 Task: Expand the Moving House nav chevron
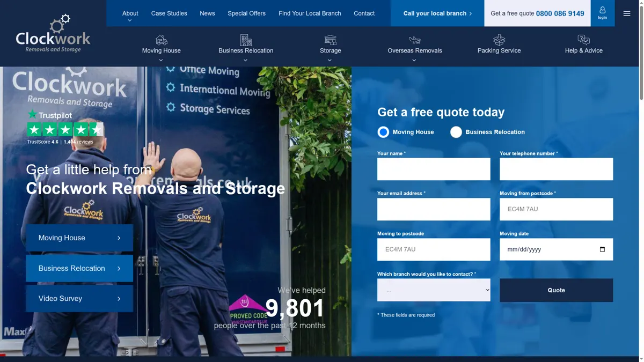pos(161,60)
